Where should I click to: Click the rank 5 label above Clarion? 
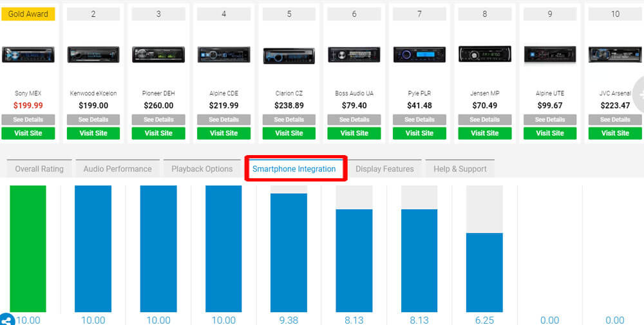pos(289,14)
